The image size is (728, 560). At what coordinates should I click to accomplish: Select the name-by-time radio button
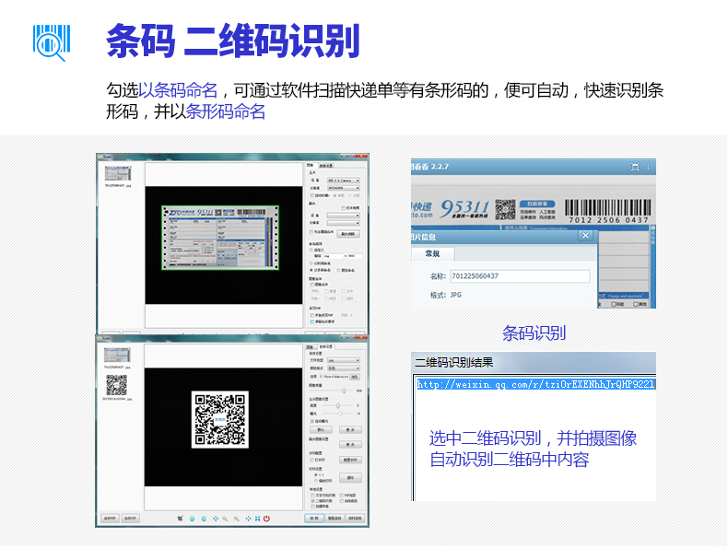(x=311, y=263)
